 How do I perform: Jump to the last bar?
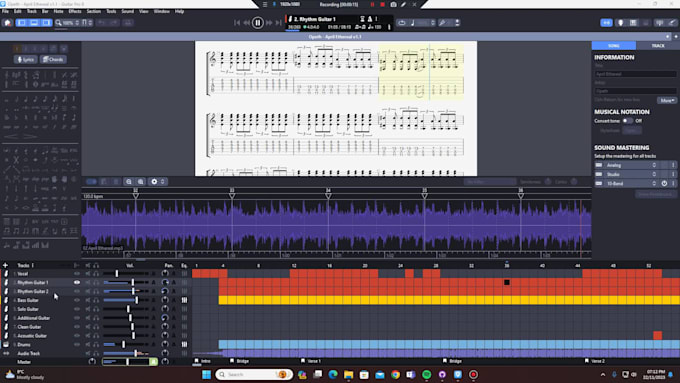[x=278, y=23]
